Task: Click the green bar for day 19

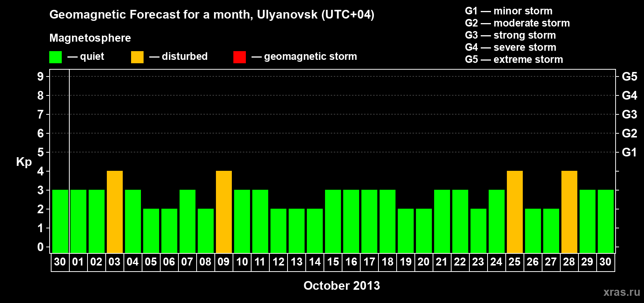Action: tap(406, 231)
